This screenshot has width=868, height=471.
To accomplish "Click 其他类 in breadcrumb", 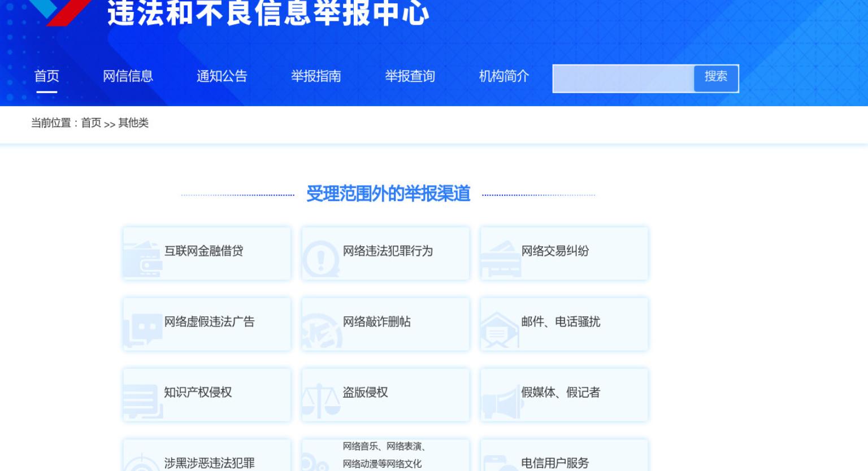I will (x=133, y=123).
